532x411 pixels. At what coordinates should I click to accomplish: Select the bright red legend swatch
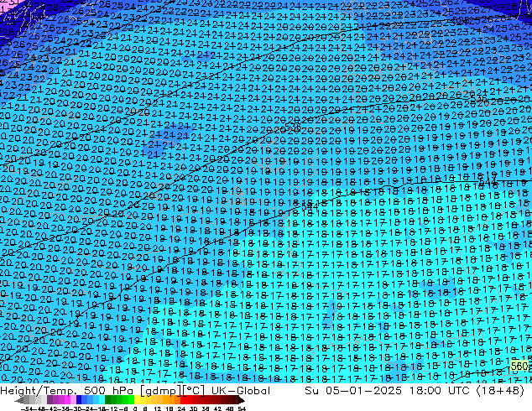click(x=183, y=399)
